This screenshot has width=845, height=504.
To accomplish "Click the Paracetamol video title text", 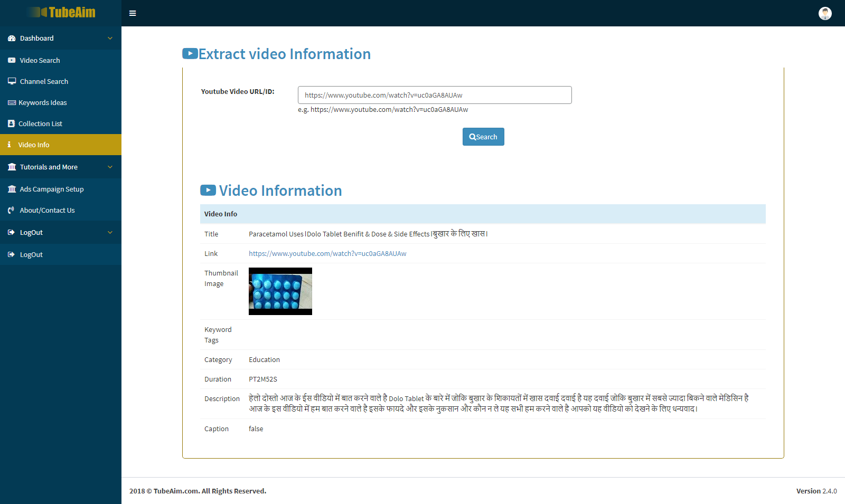I will [x=368, y=234].
